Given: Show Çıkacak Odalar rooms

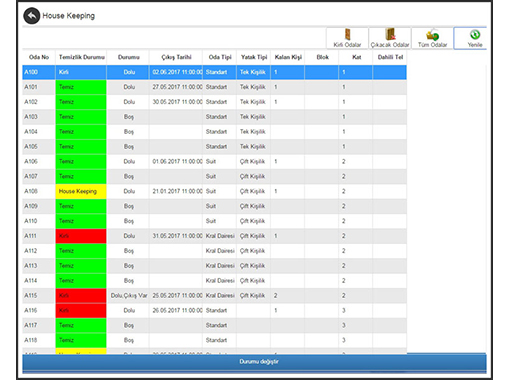Looking at the screenshot, I should point(390,38).
